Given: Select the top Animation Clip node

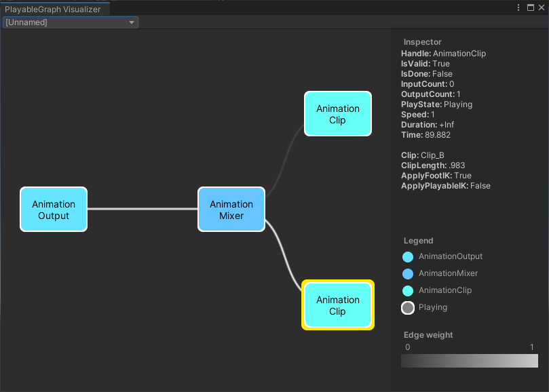Looking at the screenshot, I should coord(337,113).
